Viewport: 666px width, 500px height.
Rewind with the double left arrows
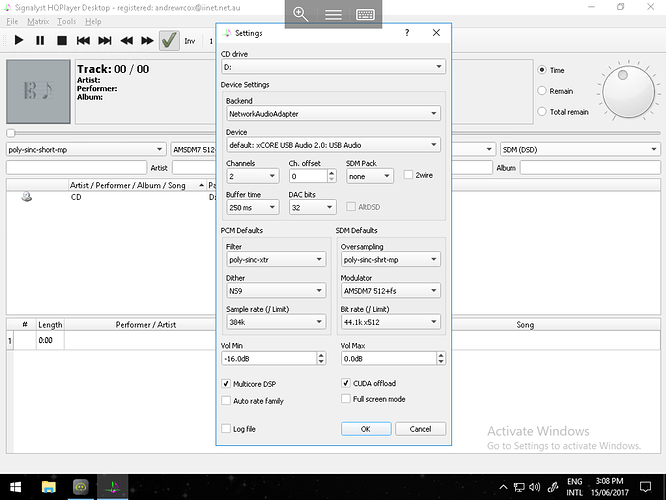[127, 40]
